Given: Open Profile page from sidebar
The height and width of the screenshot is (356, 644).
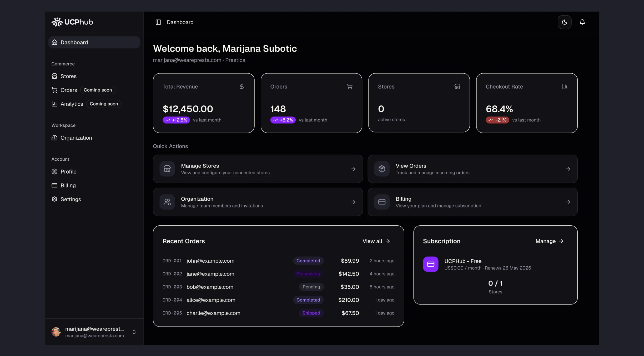Looking at the screenshot, I should click(x=94, y=172).
